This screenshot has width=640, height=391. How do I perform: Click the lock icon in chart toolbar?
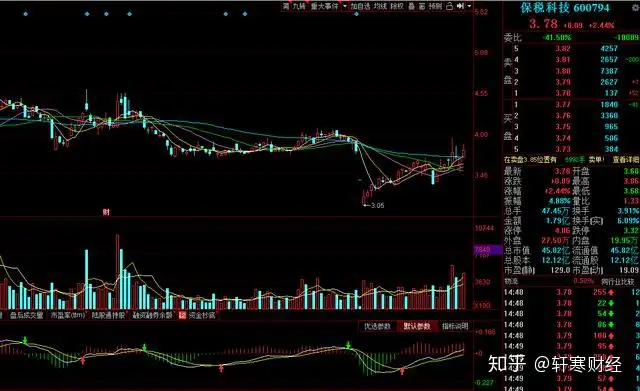coord(449,6)
